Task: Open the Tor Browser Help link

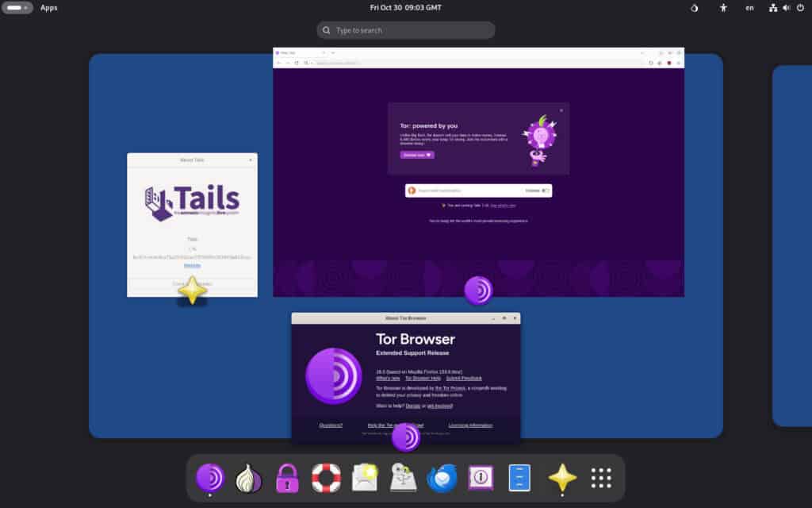Action: point(423,379)
